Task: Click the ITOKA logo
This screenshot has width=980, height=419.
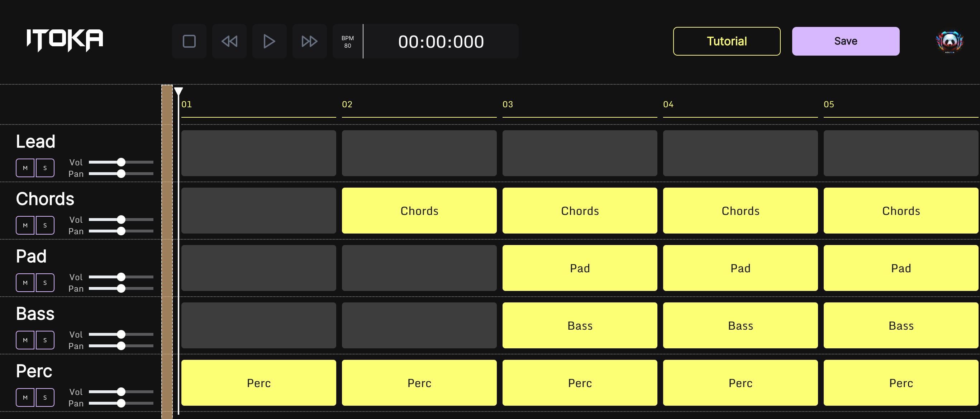Action: click(65, 39)
